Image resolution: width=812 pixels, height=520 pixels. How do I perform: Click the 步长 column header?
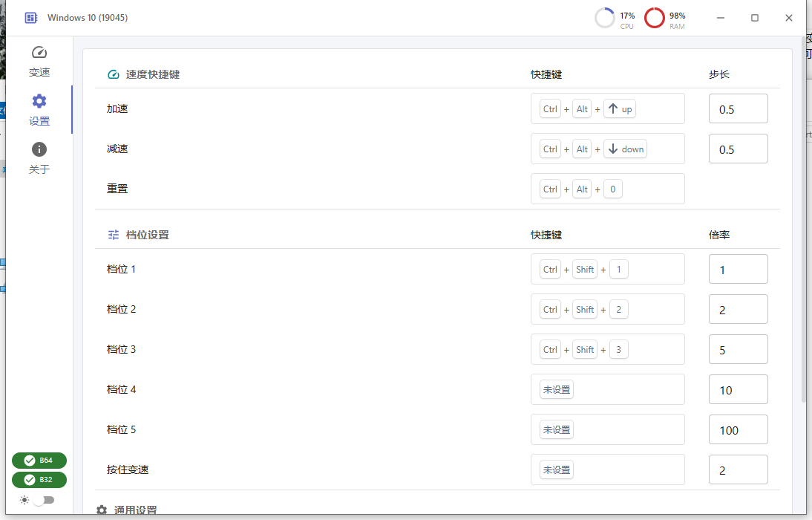[718, 74]
